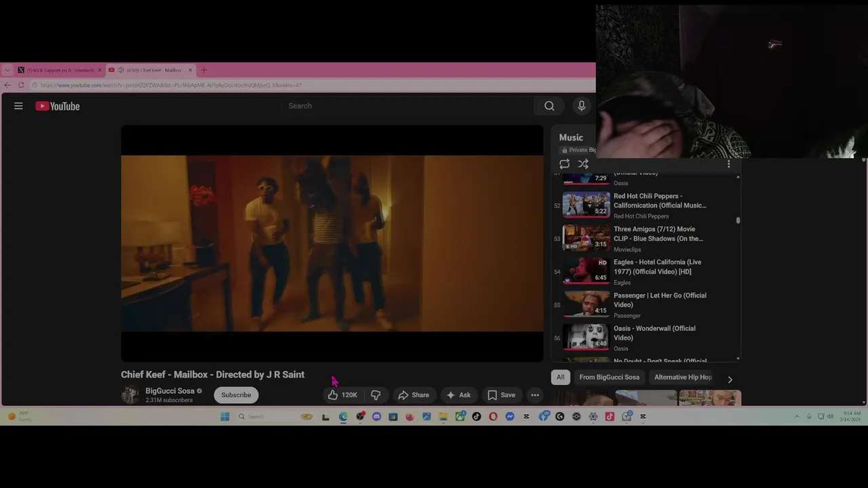Image resolution: width=868 pixels, height=488 pixels.
Task: Open the Windows Start menu
Action: (224, 417)
